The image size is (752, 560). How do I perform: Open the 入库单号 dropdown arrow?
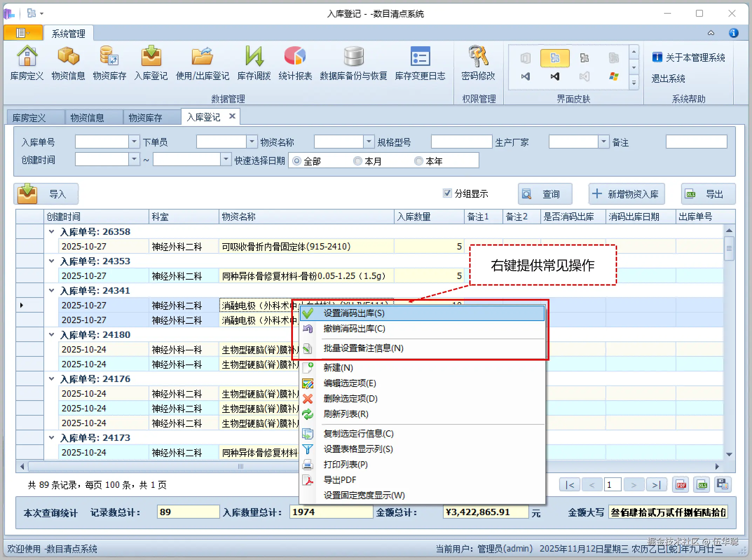[134, 142]
